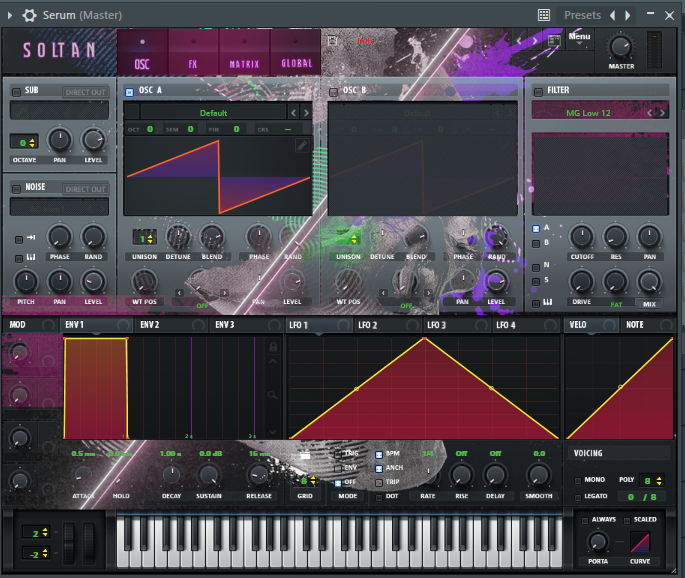Screen dimensions: 685x578
Task: Expand the wrapper arrow left of gear
Action: [10, 15]
